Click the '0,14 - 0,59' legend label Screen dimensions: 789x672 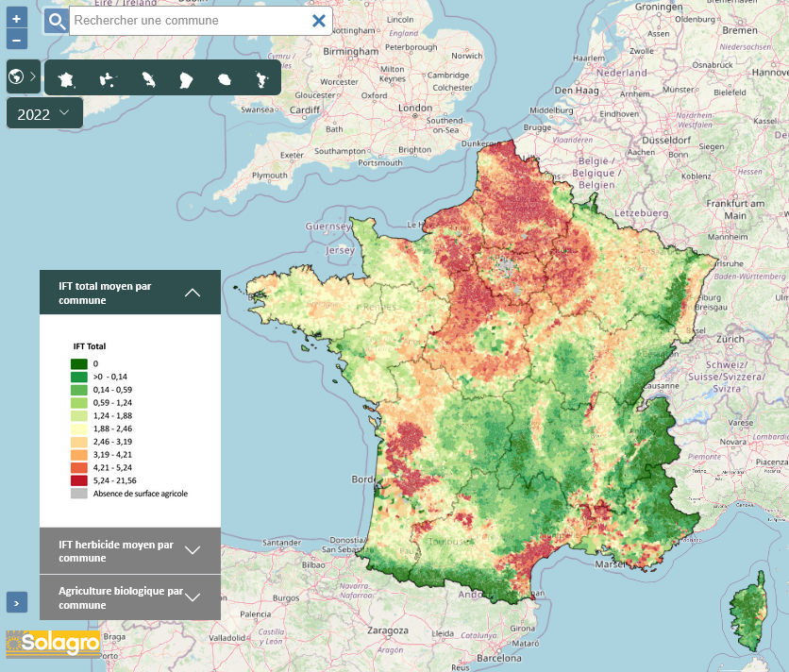(x=112, y=390)
